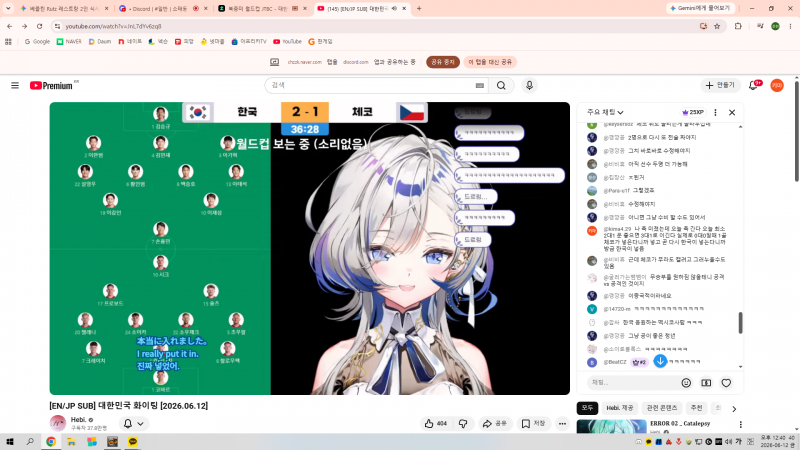This screenshot has height=450, width=800.
Task: Jump to newest chat messages arrow
Action: [x=660, y=361]
